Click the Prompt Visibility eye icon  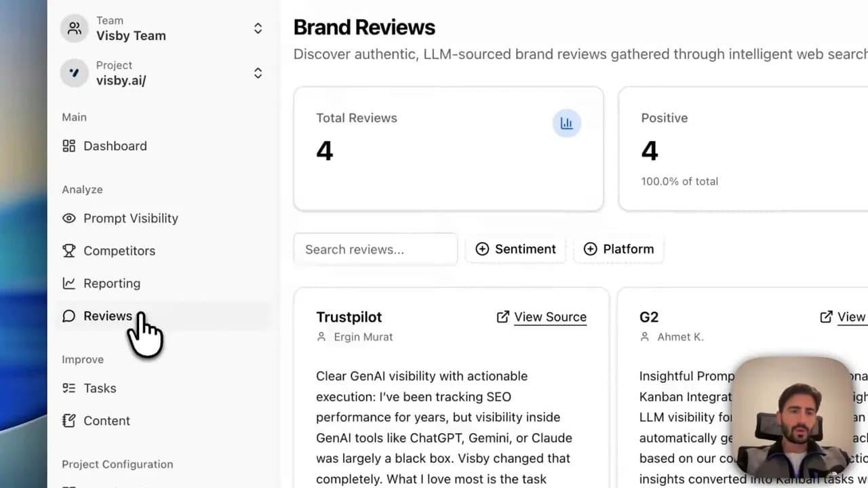[x=68, y=218]
